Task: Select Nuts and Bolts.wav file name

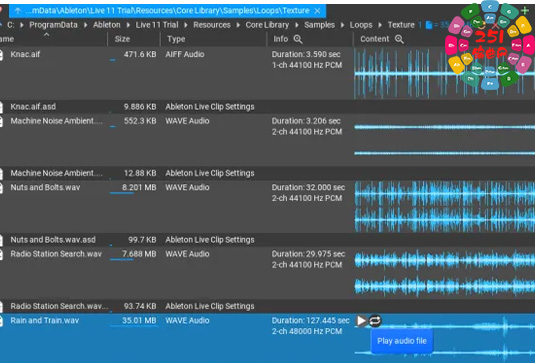Action: [45, 188]
